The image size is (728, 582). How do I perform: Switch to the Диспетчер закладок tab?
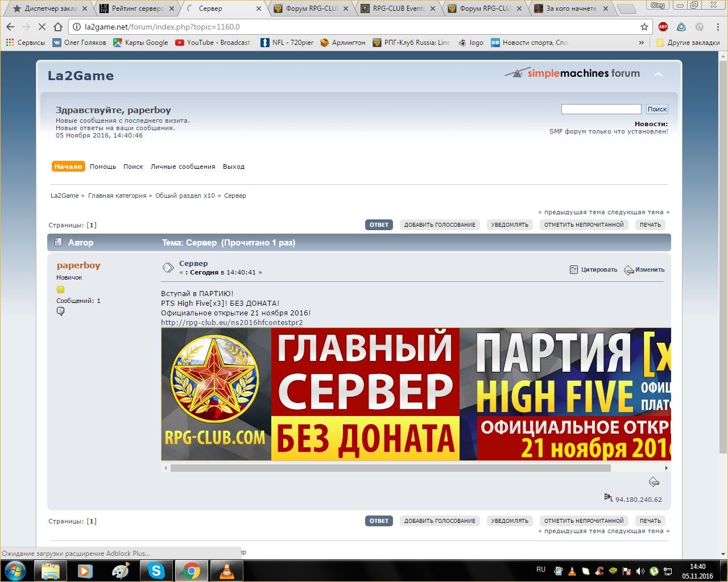[50, 9]
